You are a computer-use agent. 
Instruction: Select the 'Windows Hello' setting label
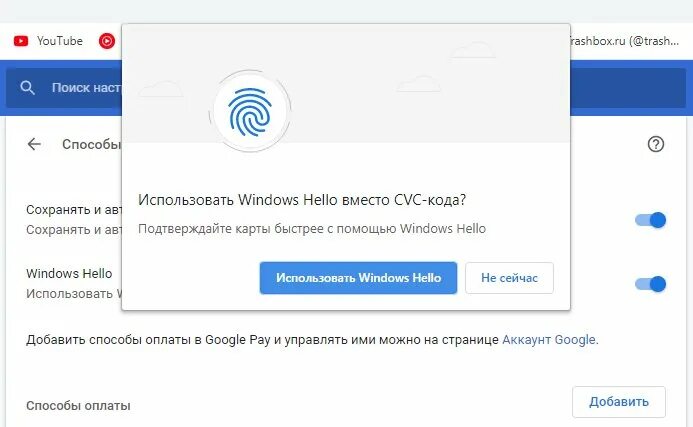click(x=69, y=274)
